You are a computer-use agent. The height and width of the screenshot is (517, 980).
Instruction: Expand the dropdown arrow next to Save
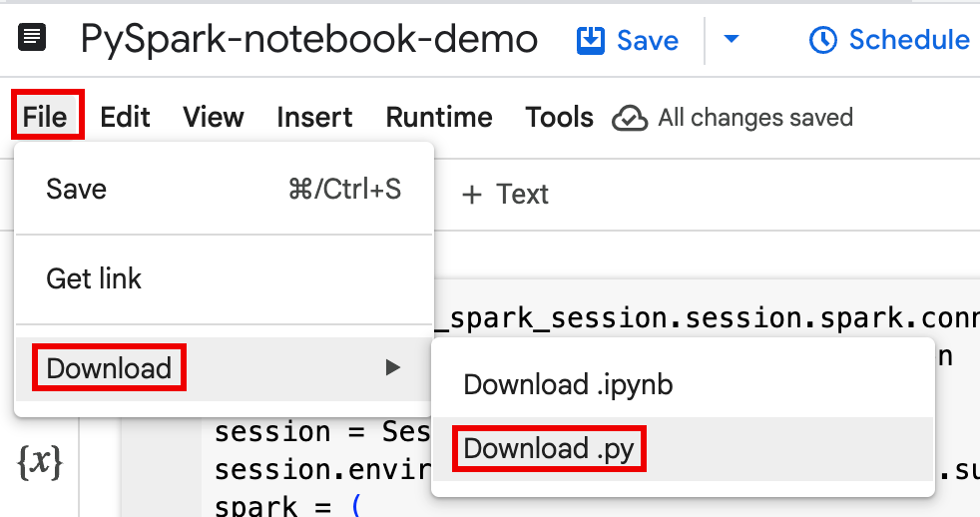(x=732, y=40)
